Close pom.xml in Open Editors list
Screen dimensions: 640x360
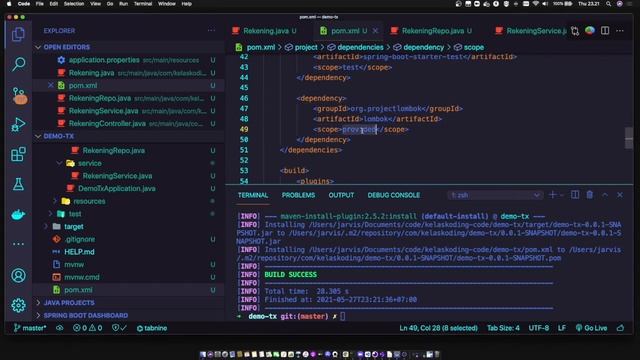point(51,85)
